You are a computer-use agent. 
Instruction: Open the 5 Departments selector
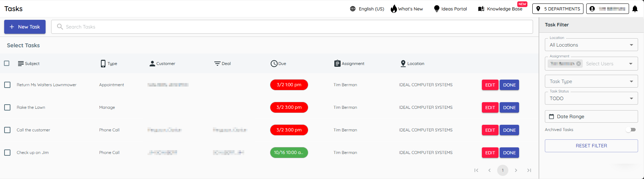click(558, 9)
